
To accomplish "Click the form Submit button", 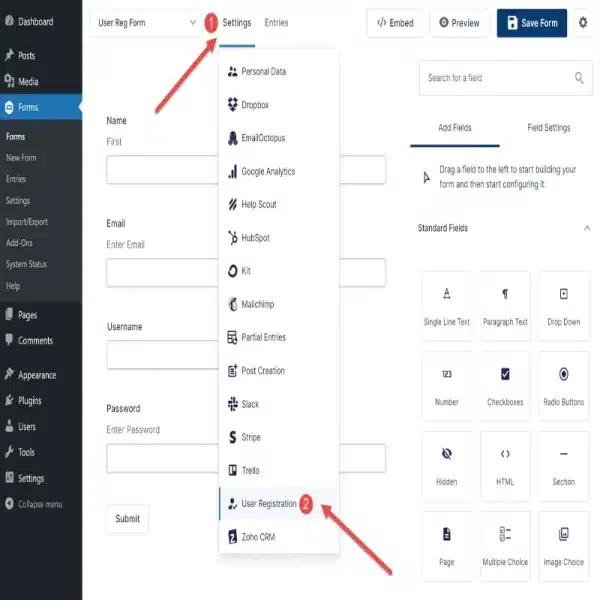I will click(x=127, y=518).
